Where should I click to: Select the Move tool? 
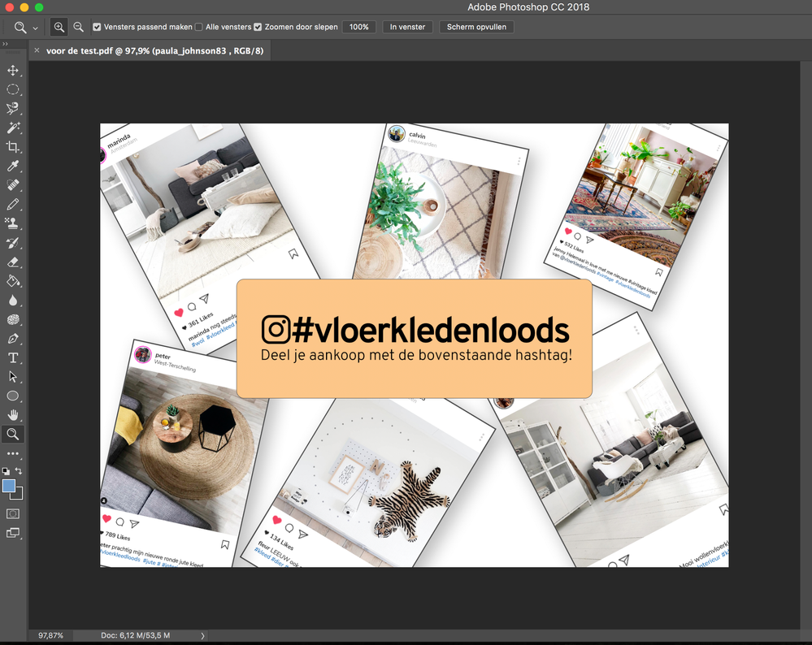coord(13,71)
